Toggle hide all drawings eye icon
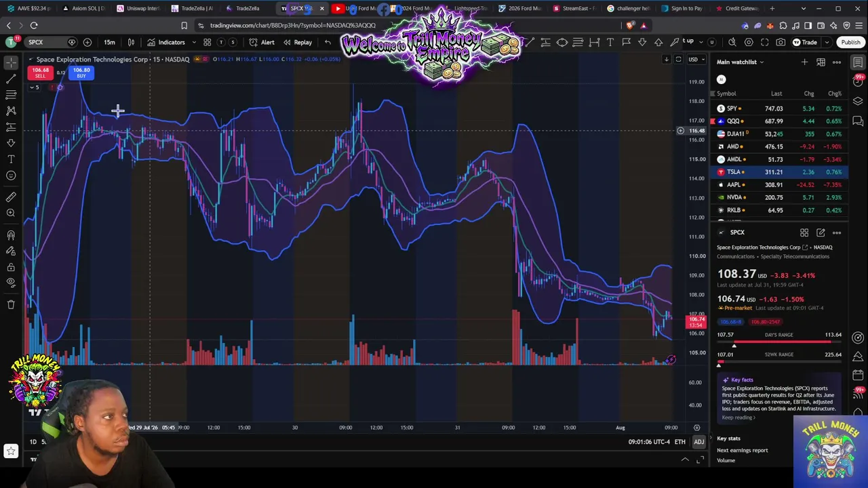Image resolution: width=868 pixels, height=488 pixels. pos(11,283)
